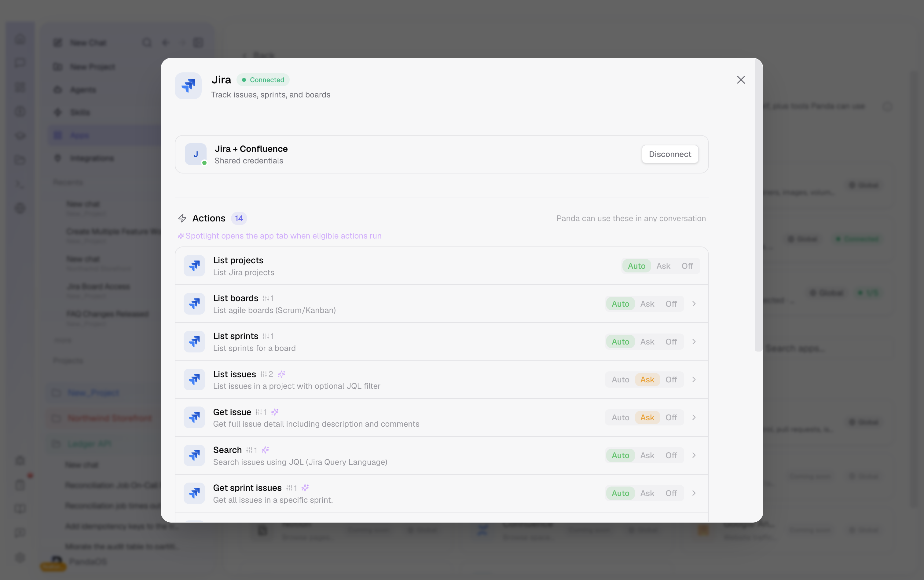Click the Jira icon in Search row

pyautogui.click(x=194, y=455)
